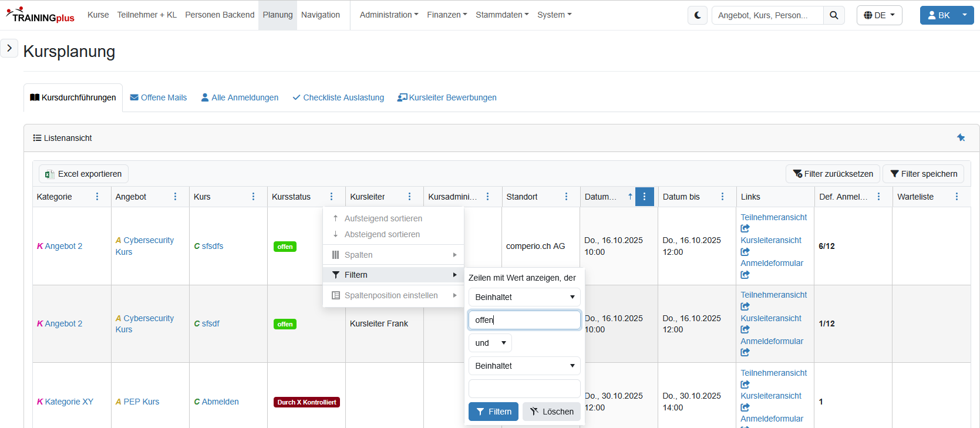The width and height of the screenshot is (980, 428).
Task: Apply filter with Filtern button
Action: coord(493,412)
